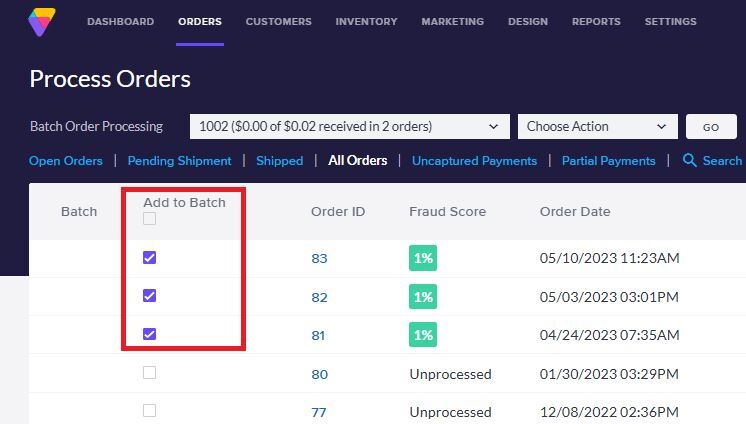This screenshot has width=746, height=424.
Task: Click the 1% fraud score badge for order 83
Action: tap(423, 258)
